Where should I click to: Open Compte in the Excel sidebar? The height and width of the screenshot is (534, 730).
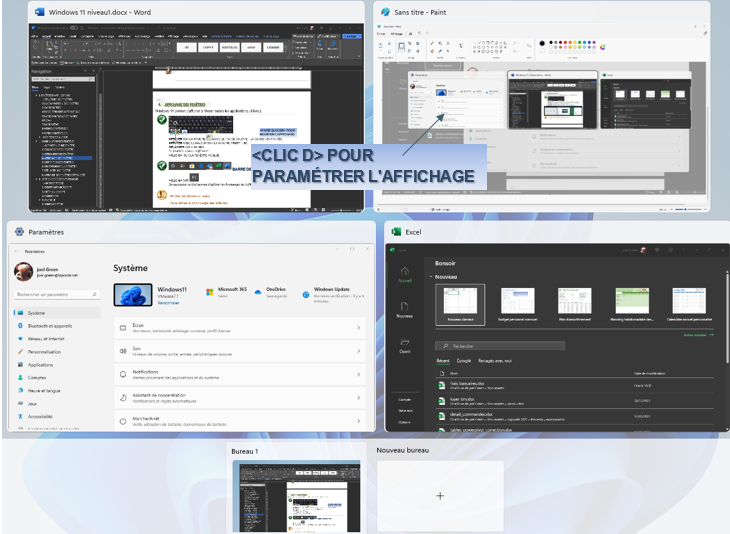405,399
